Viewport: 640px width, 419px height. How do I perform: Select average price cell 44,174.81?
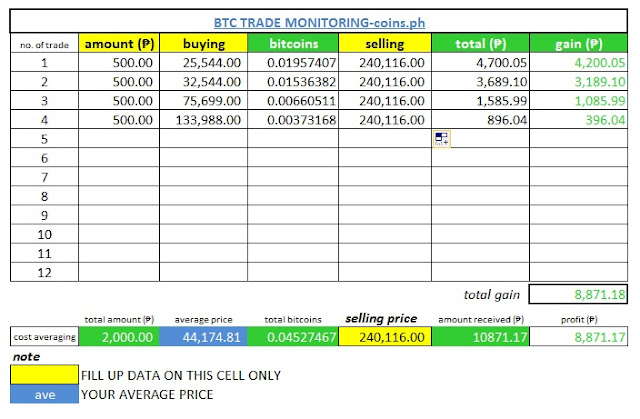tap(204, 337)
